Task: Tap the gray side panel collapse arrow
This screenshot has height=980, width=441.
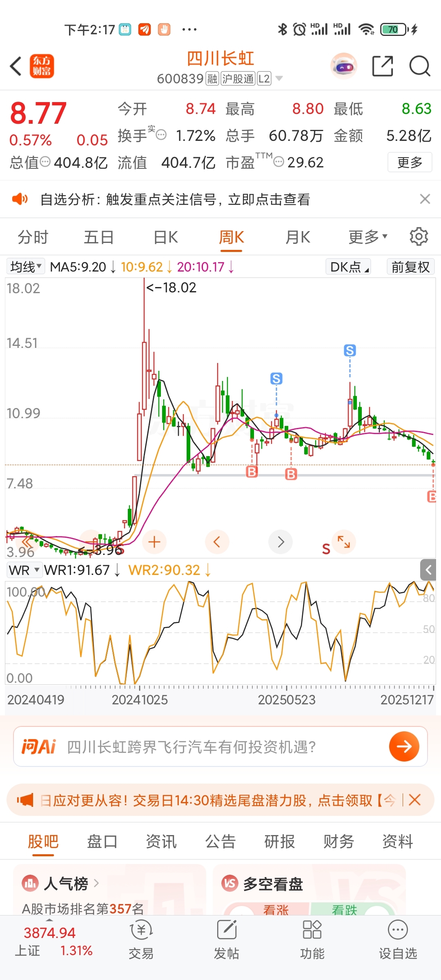Action: point(428,570)
